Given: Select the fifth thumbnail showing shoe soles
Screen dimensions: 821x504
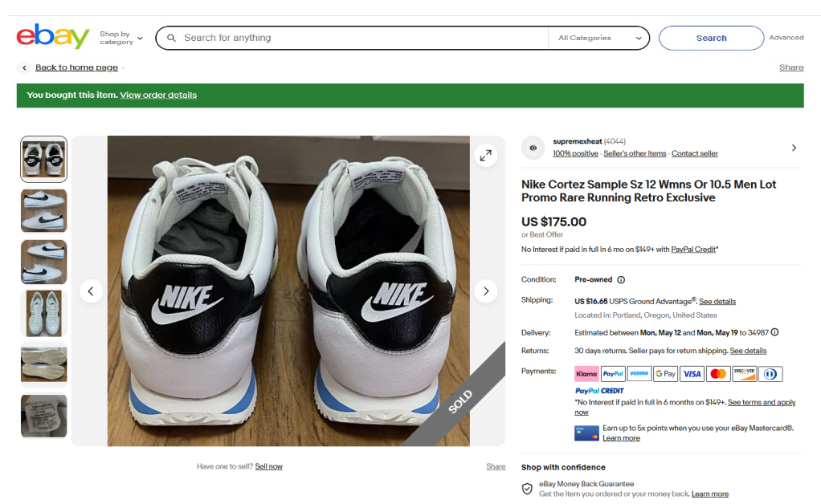Looking at the screenshot, I should 44,364.
